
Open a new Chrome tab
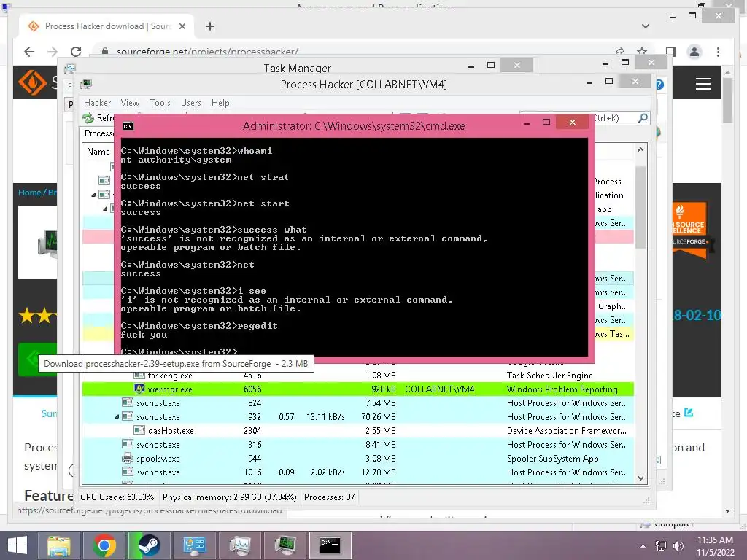210,26
